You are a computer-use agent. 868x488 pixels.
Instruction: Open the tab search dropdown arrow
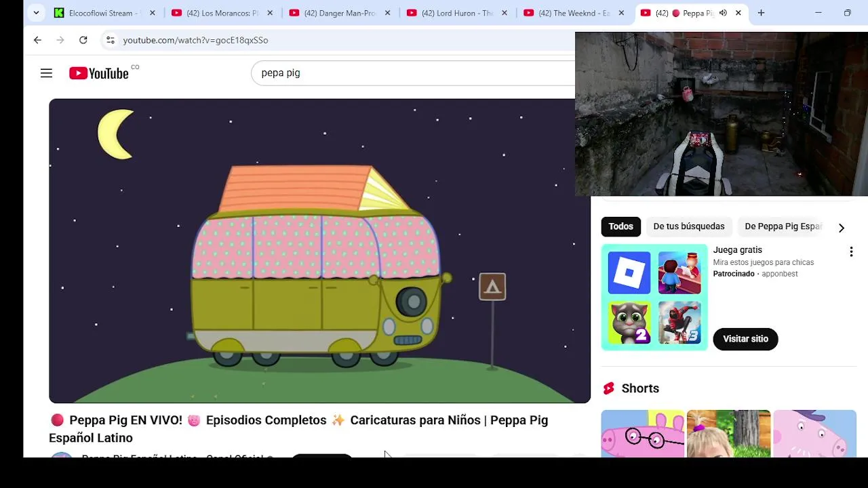point(36,13)
